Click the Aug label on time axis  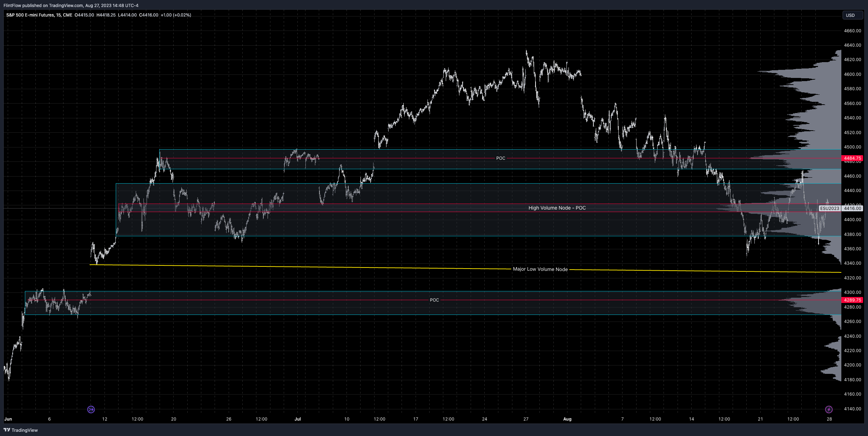(567, 419)
